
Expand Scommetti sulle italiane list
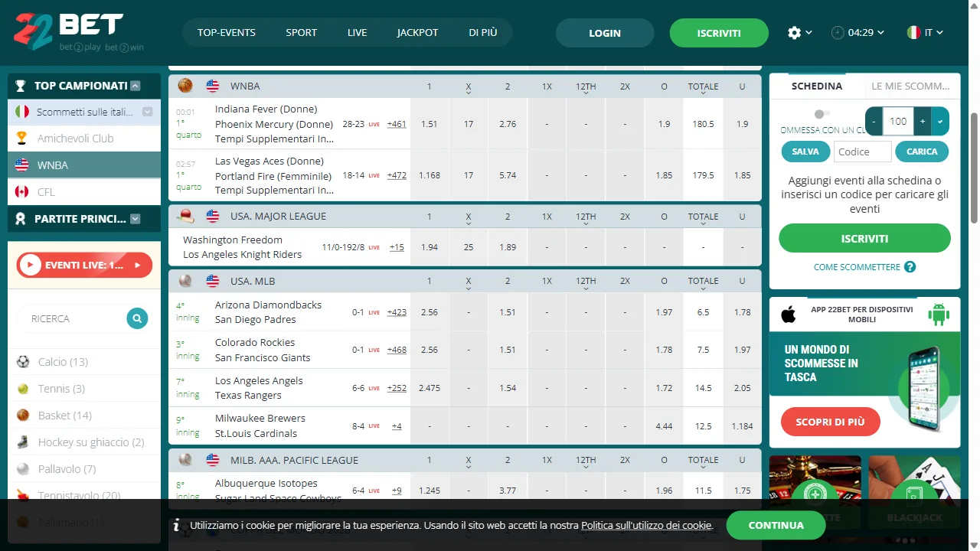coord(148,112)
